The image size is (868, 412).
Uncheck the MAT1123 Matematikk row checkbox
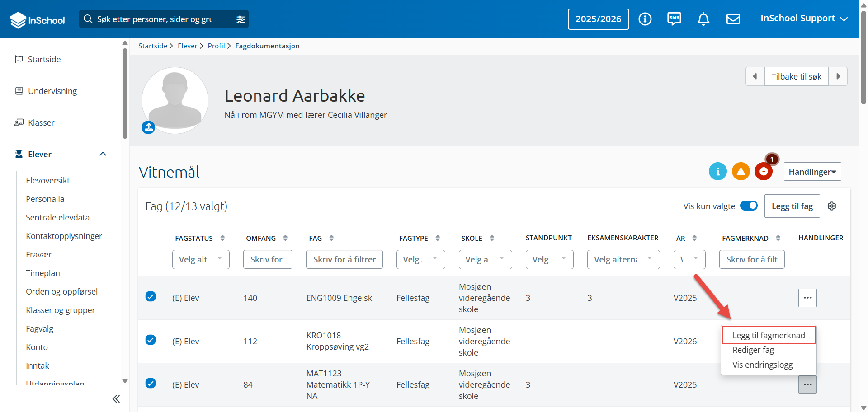coord(151,383)
